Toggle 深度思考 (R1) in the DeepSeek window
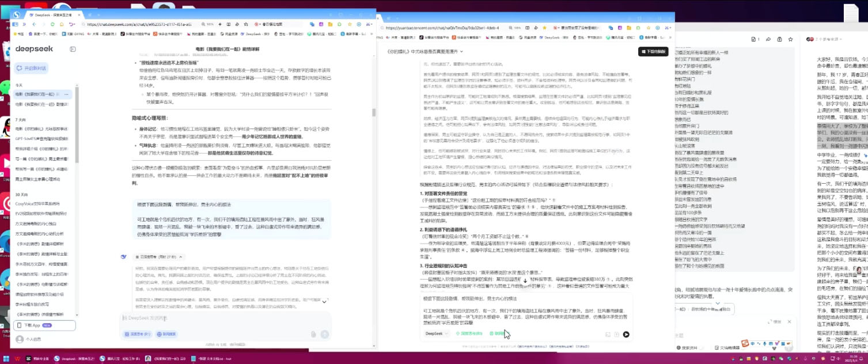The width and height of the screenshot is (868, 364). (x=137, y=334)
